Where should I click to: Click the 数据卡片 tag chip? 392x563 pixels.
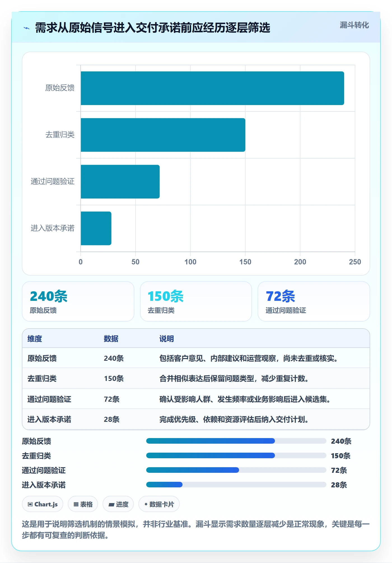[x=159, y=504]
